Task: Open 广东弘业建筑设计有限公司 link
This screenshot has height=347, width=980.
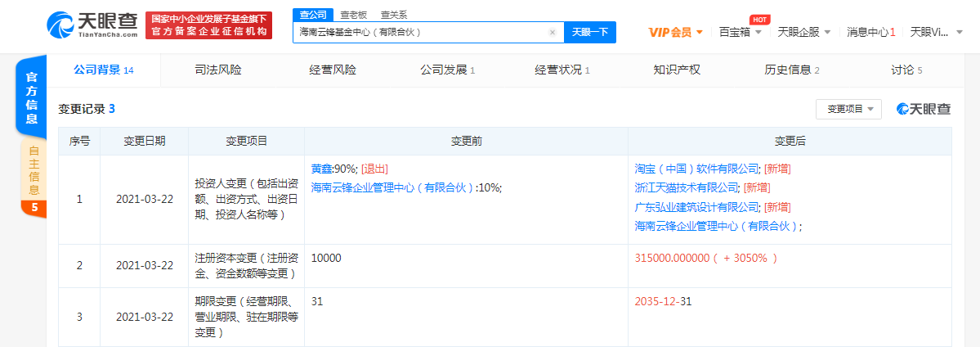Action: click(x=696, y=207)
